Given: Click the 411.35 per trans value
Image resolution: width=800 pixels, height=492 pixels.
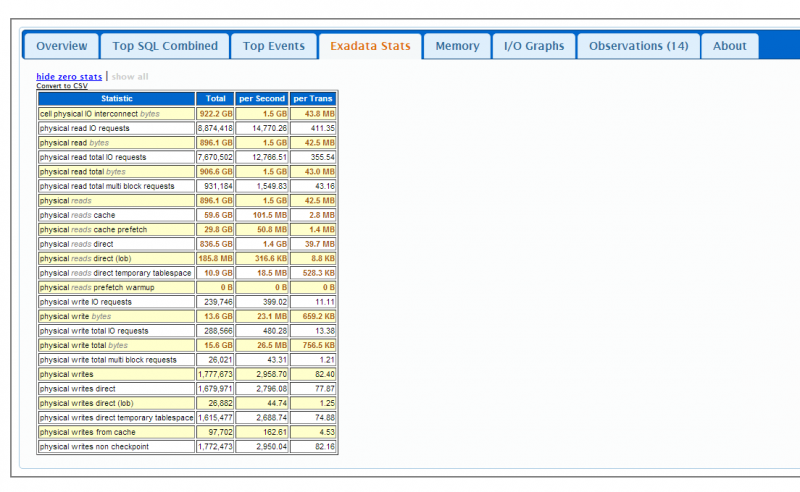Looking at the screenshot, I should (322, 128).
